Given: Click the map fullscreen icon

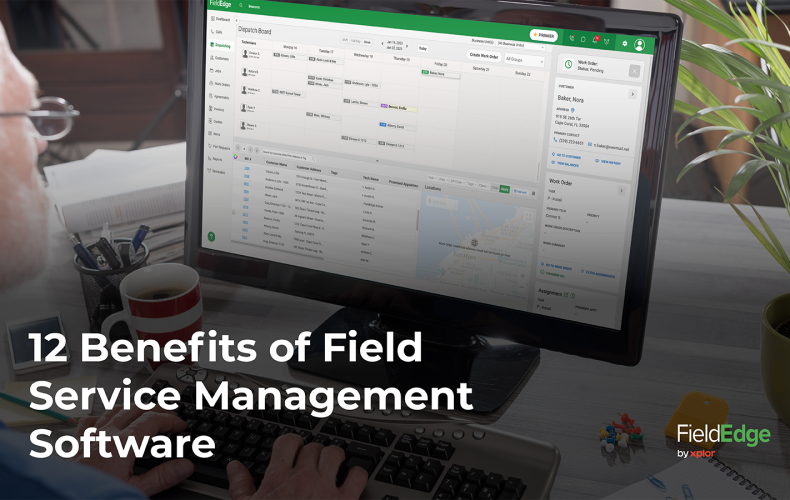Looking at the screenshot, I should [x=528, y=217].
